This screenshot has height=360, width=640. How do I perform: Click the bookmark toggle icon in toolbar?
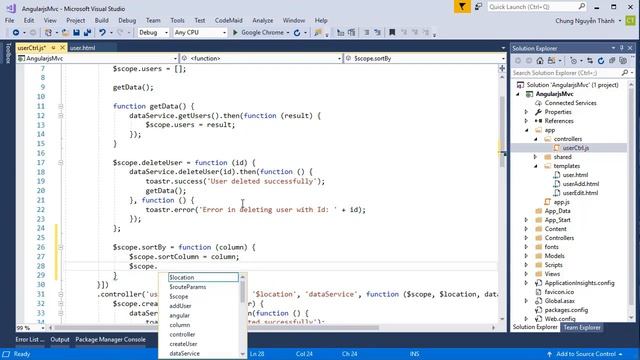pyautogui.click(x=392, y=32)
